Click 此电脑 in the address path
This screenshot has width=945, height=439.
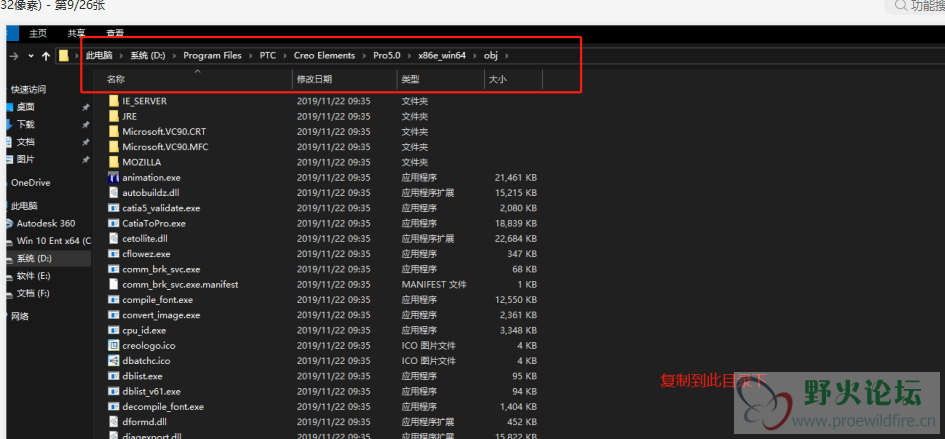[x=99, y=55]
